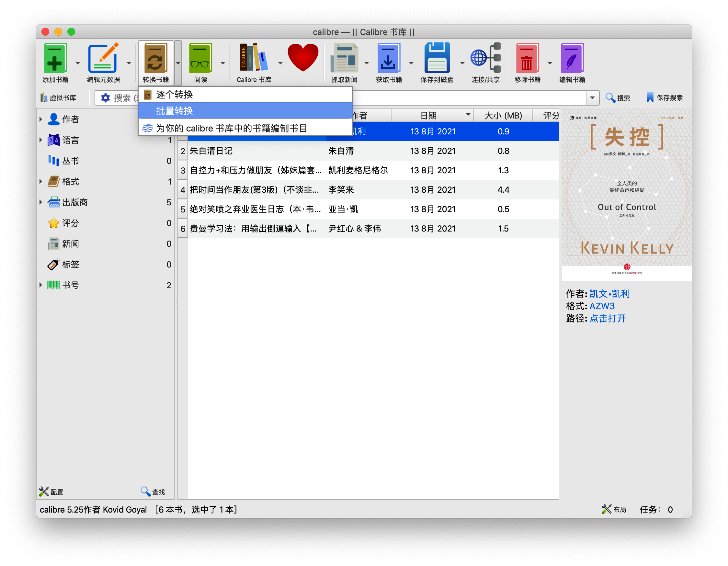This screenshot has width=728, height=566.
Task: Click the 虚拟书库 virtual library button
Action: coord(59,98)
